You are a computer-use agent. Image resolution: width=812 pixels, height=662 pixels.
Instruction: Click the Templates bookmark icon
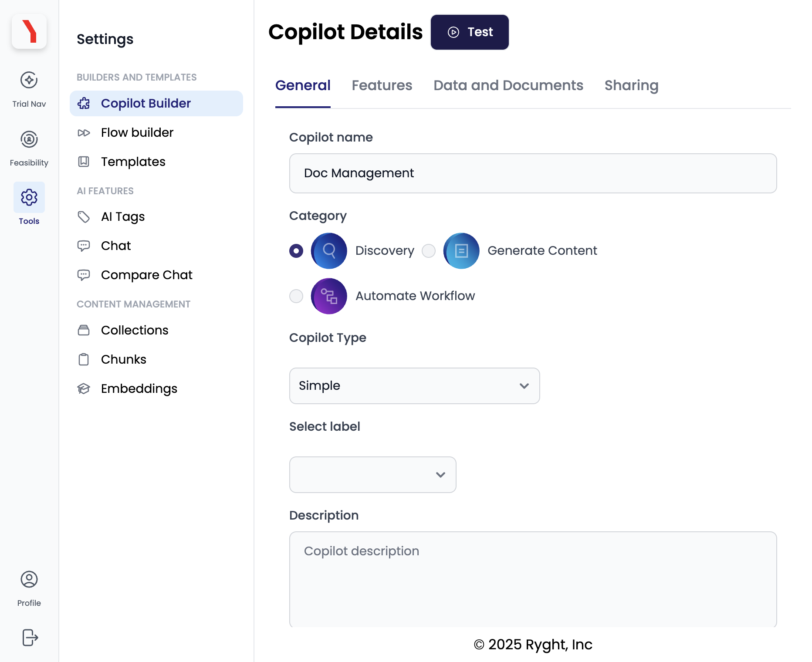(x=84, y=162)
